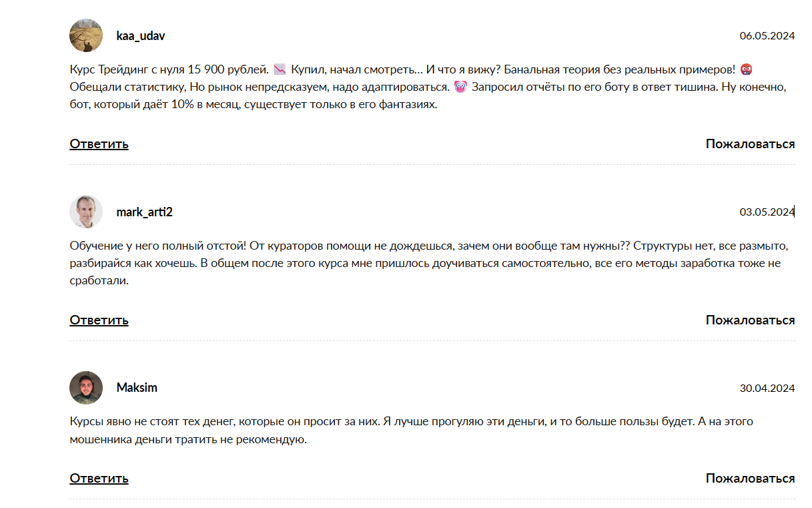Reply to kaa_udav's comment via Ответить
This screenshot has height=508, width=812.
click(x=99, y=144)
